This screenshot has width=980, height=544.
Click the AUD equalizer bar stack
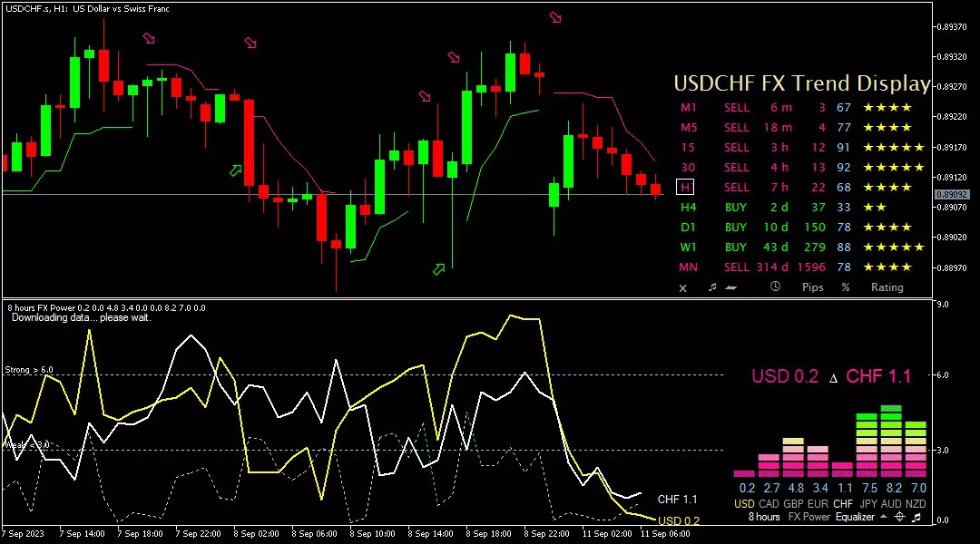coord(891,442)
